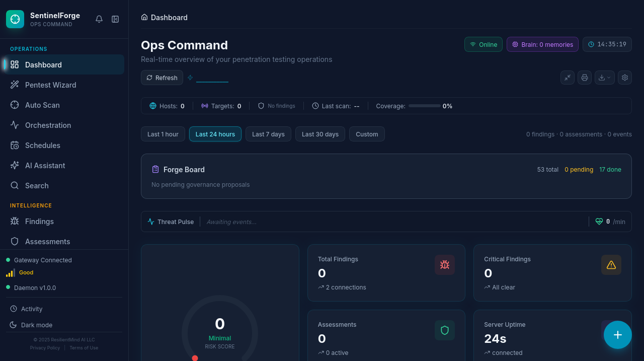Open the Pentest Wizard from the sidebar

50,85
